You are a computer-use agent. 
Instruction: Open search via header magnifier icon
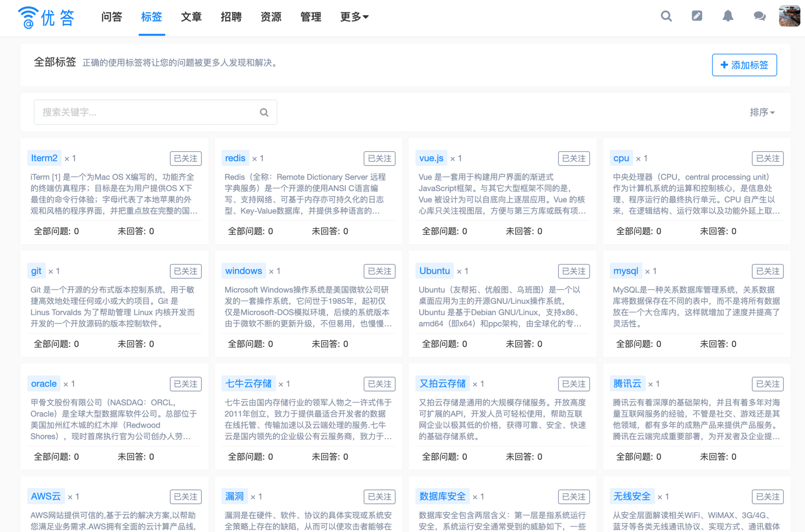tap(666, 16)
